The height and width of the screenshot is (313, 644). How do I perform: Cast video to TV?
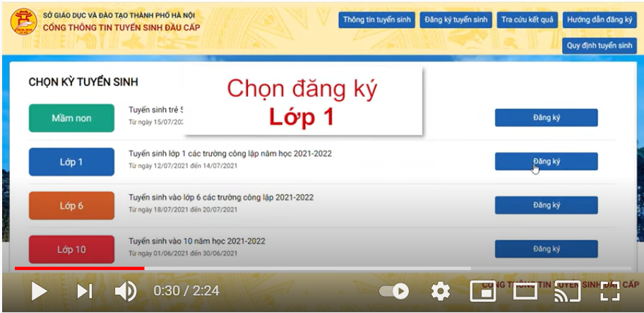[567, 291]
